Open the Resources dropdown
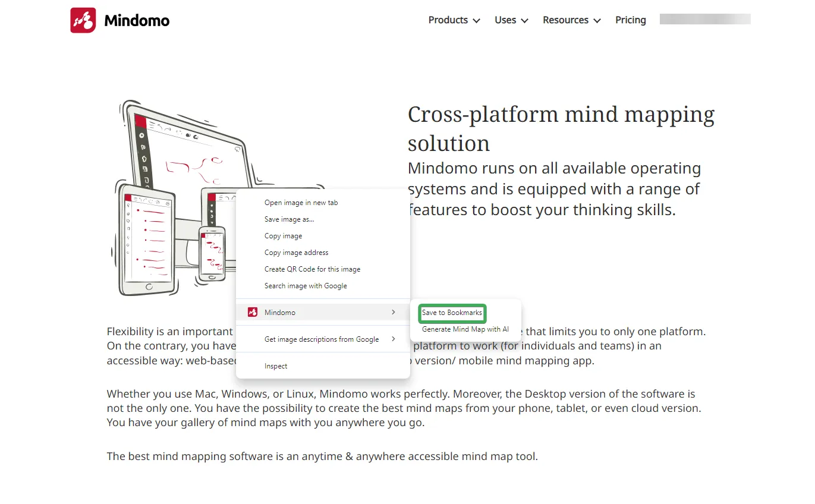815x504 pixels. coord(572,20)
